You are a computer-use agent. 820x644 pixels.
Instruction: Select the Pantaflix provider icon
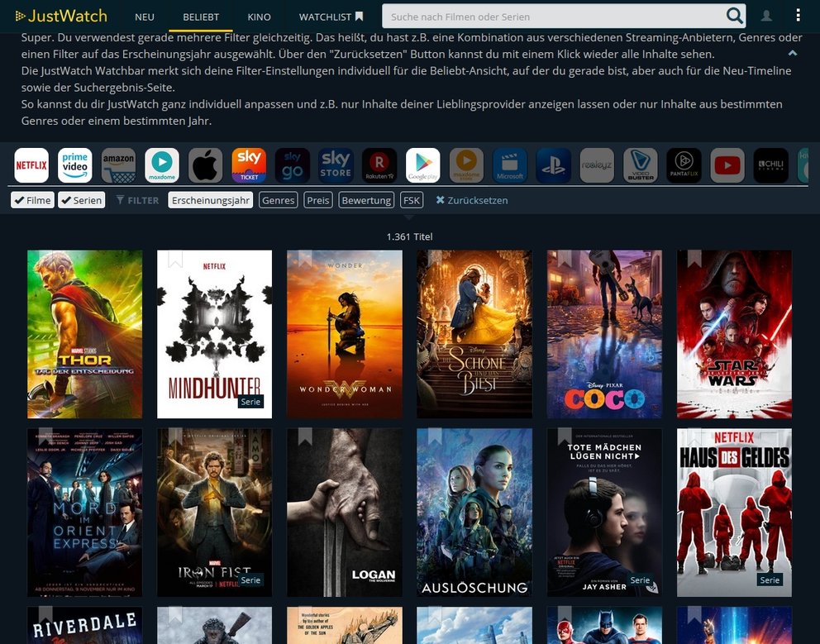pos(684,165)
